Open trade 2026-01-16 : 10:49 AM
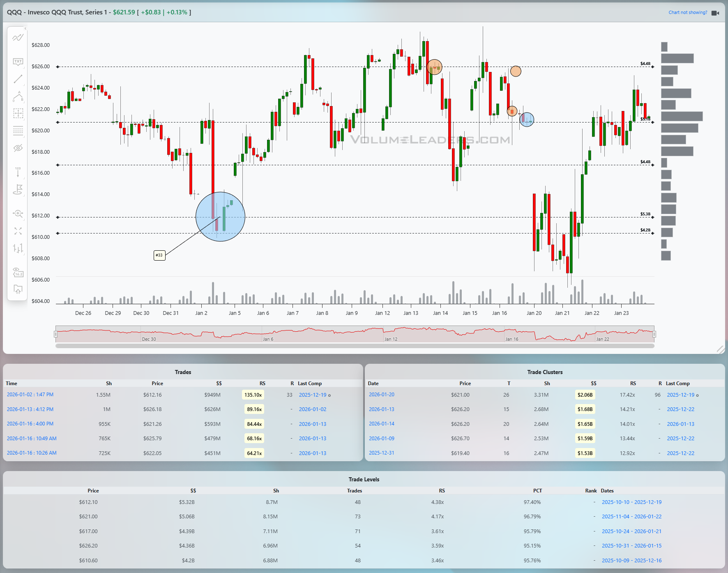The image size is (728, 573). pyautogui.click(x=32, y=439)
